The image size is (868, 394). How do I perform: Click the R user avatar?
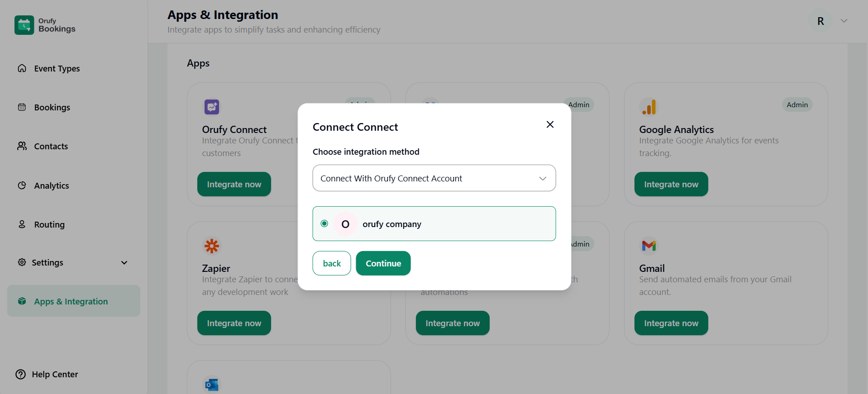pos(820,21)
